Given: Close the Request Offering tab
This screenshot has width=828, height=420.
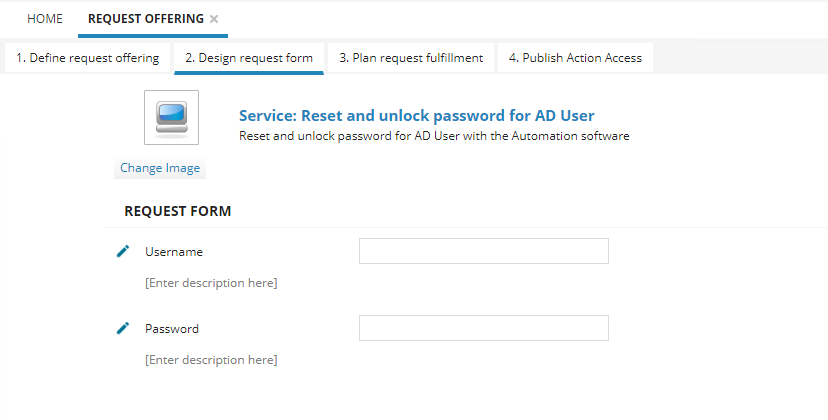Looking at the screenshot, I should tap(214, 19).
